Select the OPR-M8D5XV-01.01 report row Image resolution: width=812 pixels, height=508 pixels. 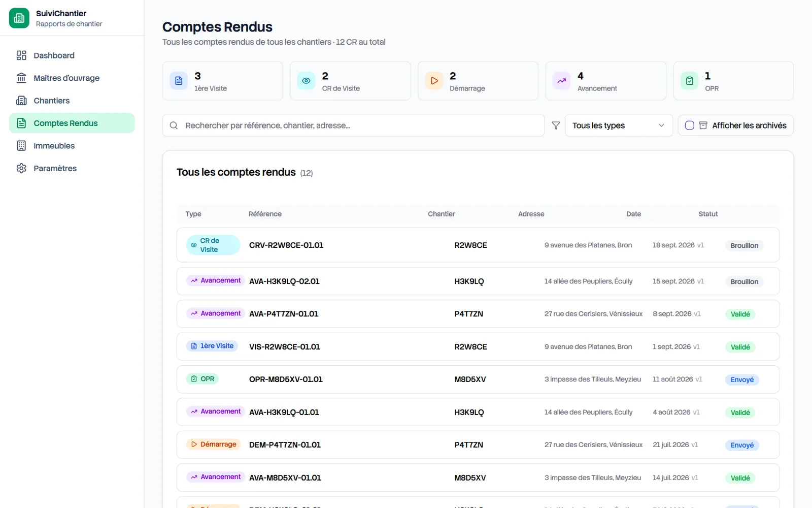pos(478,379)
